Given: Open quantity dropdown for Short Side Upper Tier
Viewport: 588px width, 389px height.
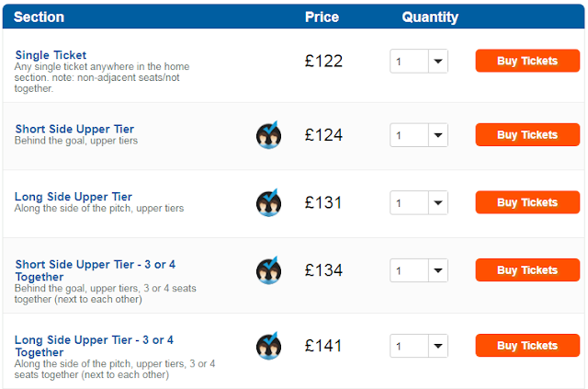Looking at the screenshot, I should 418,135.
